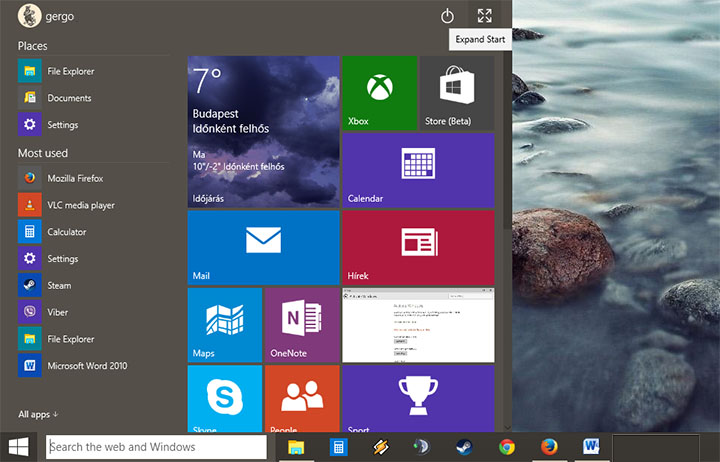Viewport: 720px width, 462px height.
Task: Launch Google Chrome from the taskbar
Action: click(x=507, y=447)
